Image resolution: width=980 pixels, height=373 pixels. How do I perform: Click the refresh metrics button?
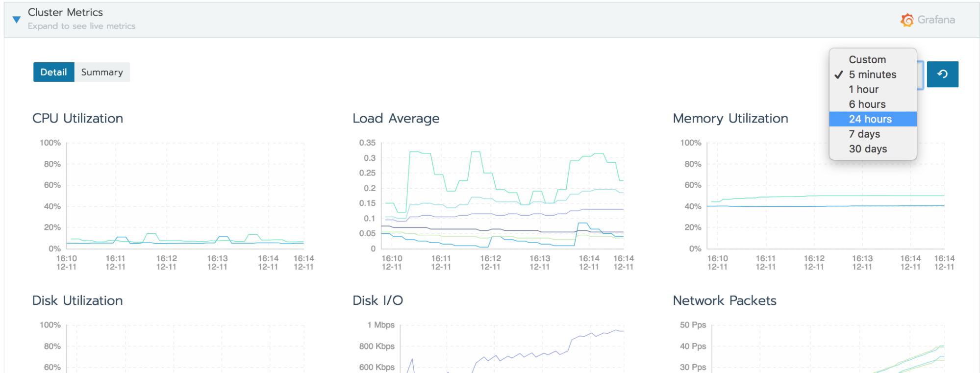(942, 74)
